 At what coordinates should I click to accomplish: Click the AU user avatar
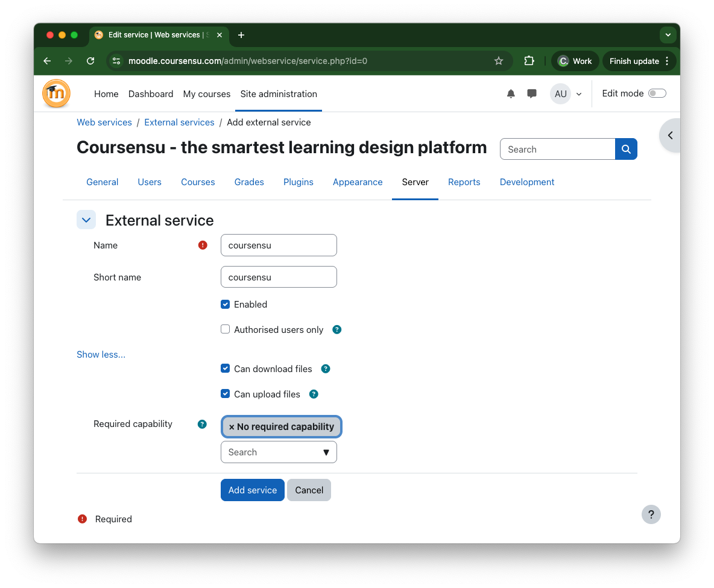point(561,94)
